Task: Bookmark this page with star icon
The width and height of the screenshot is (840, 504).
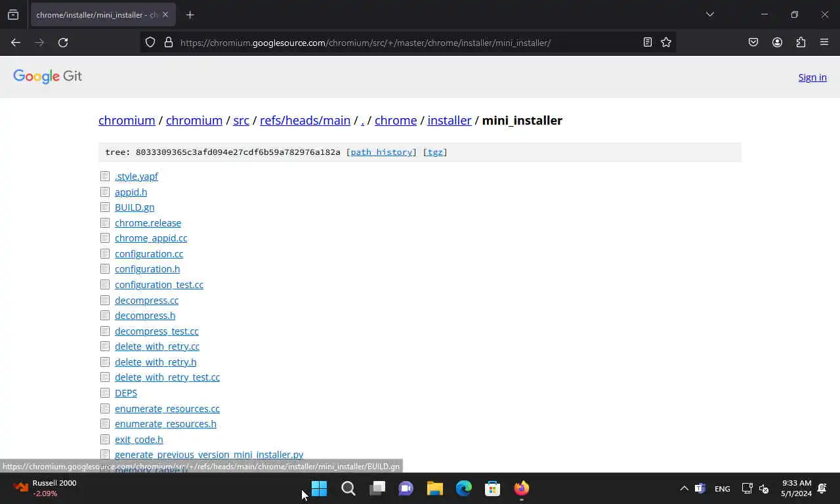Action: pos(666,43)
